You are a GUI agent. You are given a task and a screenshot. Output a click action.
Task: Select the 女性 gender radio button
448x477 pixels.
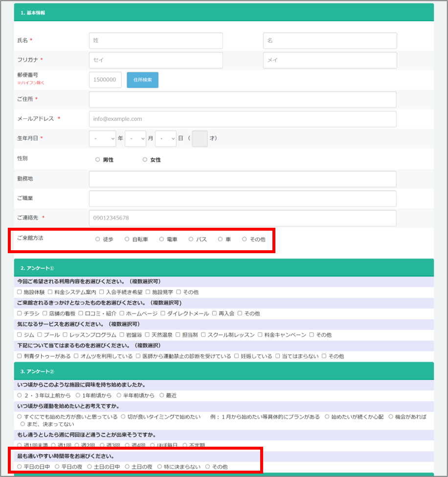pyautogui.click(x=145, y=160)
